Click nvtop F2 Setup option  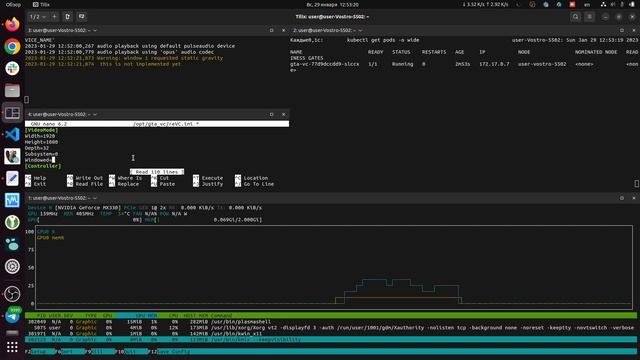[x=40, y=351]
